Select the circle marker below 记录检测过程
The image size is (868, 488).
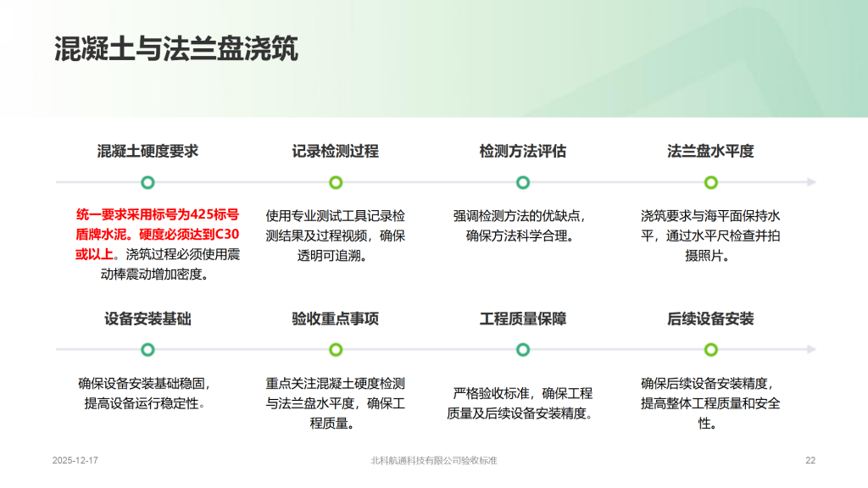[336, 182]
